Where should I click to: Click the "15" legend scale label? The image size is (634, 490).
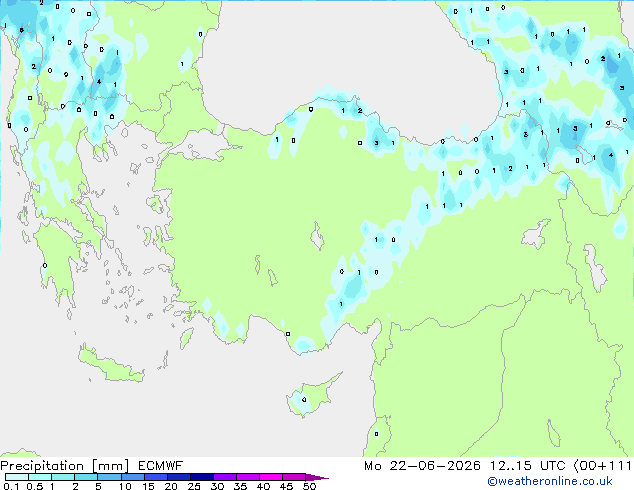[x=148, y=486]
